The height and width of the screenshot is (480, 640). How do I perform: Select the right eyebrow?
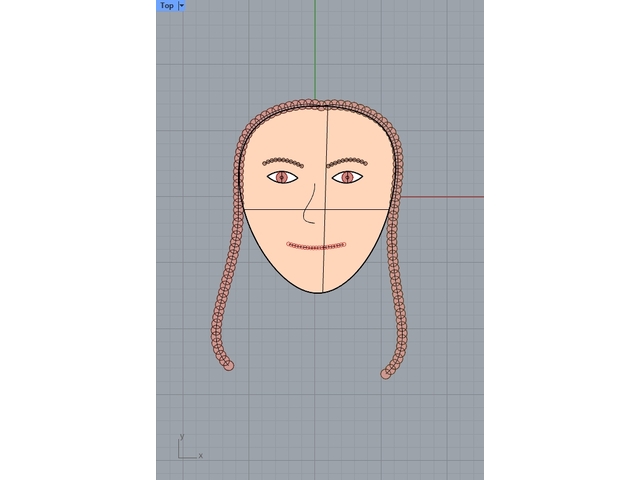click(x=348, y=160)
